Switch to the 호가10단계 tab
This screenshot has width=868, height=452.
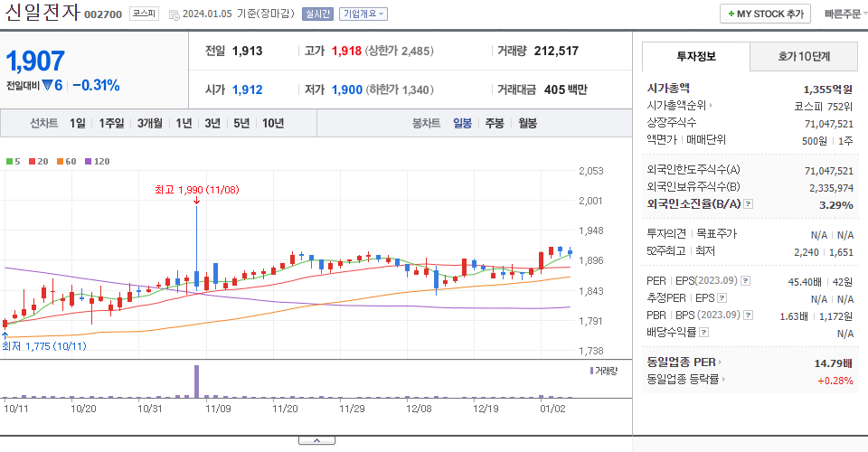804,56
